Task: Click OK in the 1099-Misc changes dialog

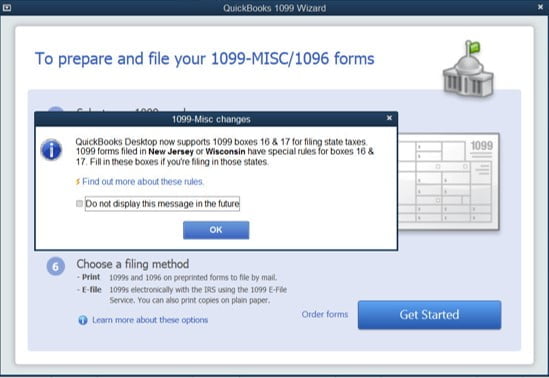Action: coord(216,230)
